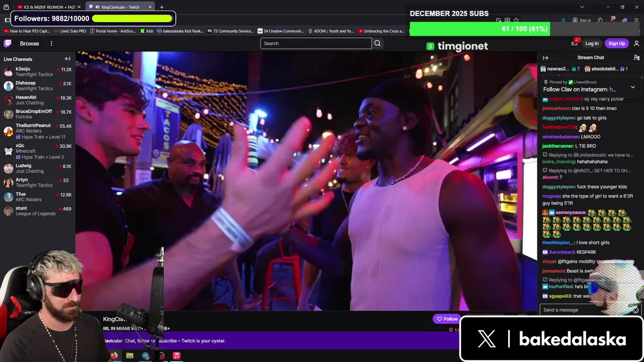The height and width of the screenshot is (362, 644).
Task: Open a new browser tab with plus
Action: click(x=162, y=7)
